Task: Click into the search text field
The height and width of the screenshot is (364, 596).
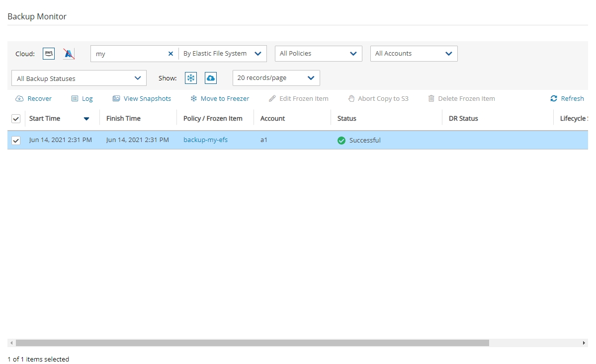Action: coord(129,54)
